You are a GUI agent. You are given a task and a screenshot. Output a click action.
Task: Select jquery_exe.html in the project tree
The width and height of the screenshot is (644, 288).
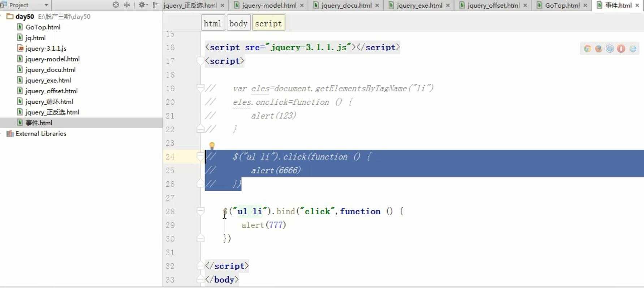(x=48, y=80)
